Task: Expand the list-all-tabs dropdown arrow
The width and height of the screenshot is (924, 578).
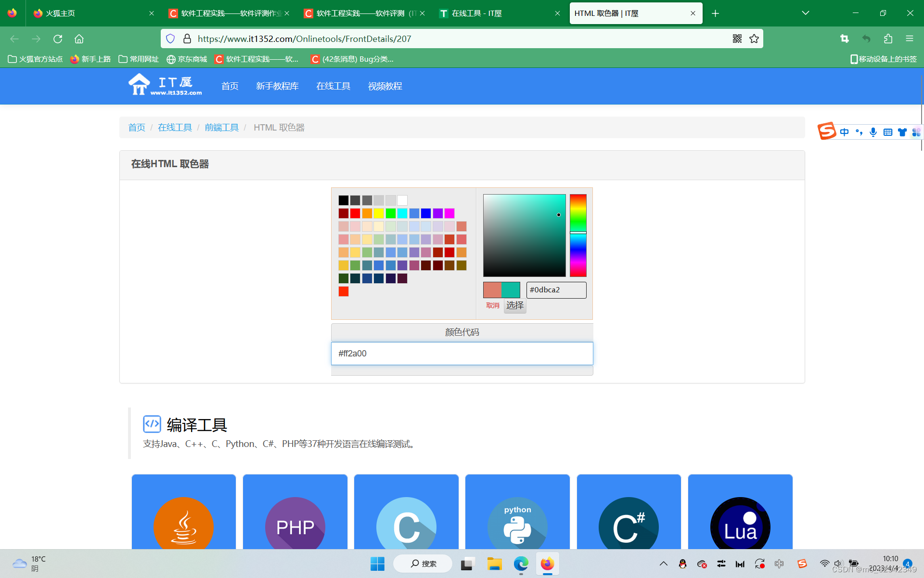Action: pyautogui.click(x=805, y=13)
